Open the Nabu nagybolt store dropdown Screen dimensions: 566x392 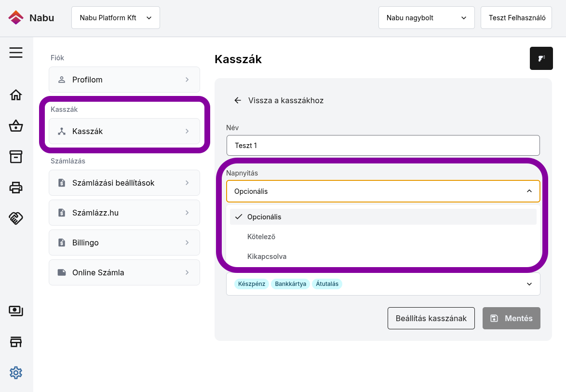coord(426,18)
